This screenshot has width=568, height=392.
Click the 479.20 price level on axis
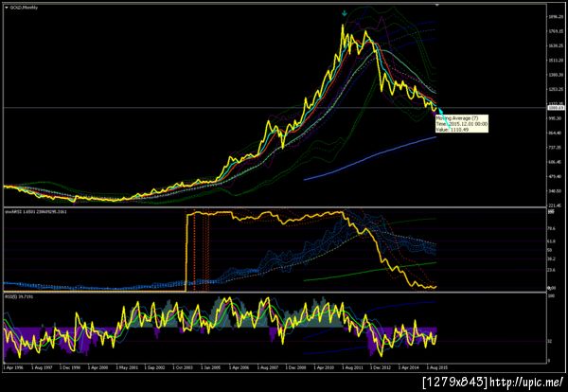(555, 176)
